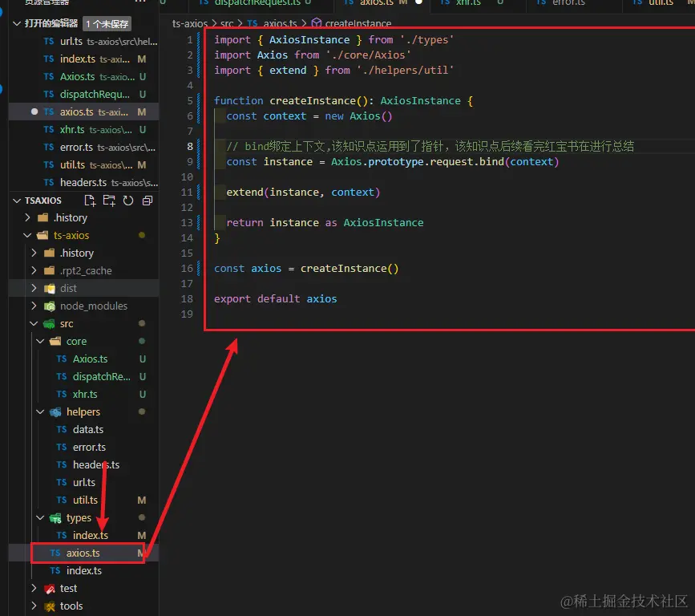Refresh the explorer with the refresh icon
Image resolution: width=695 pixels, height=616 pixels.
coord(128,201)
